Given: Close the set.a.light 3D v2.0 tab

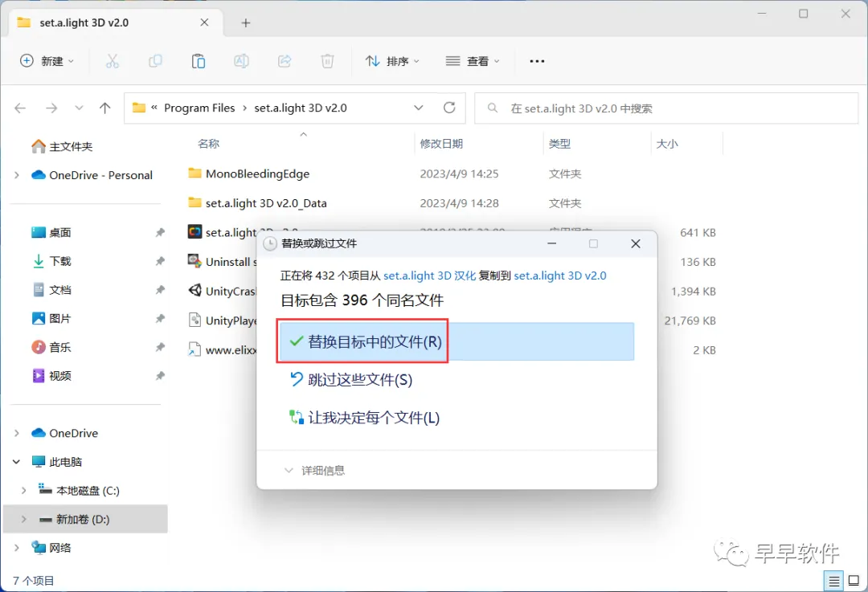Looking at the screenshot, I should (x=204, y=22).
